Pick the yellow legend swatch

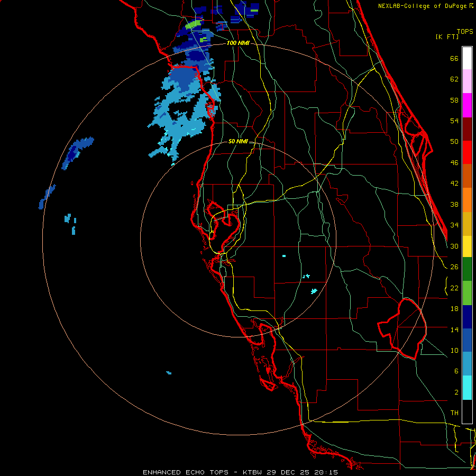[x=467, y=246]
